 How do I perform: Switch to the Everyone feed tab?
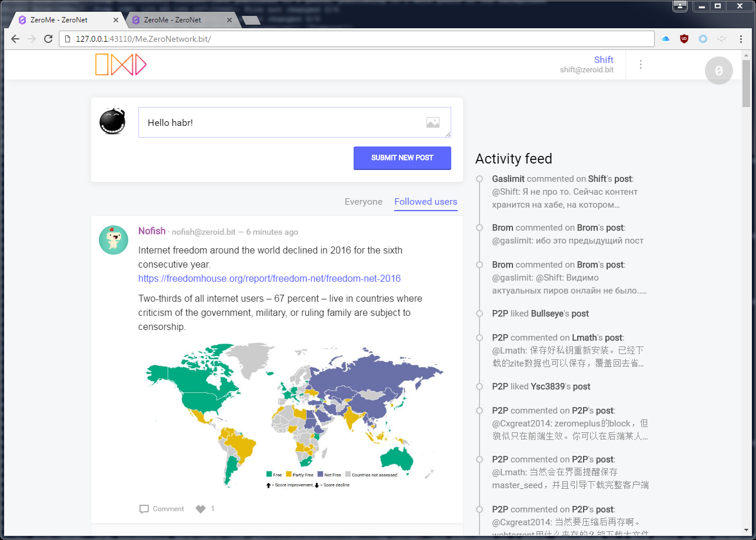click(364, 202)
